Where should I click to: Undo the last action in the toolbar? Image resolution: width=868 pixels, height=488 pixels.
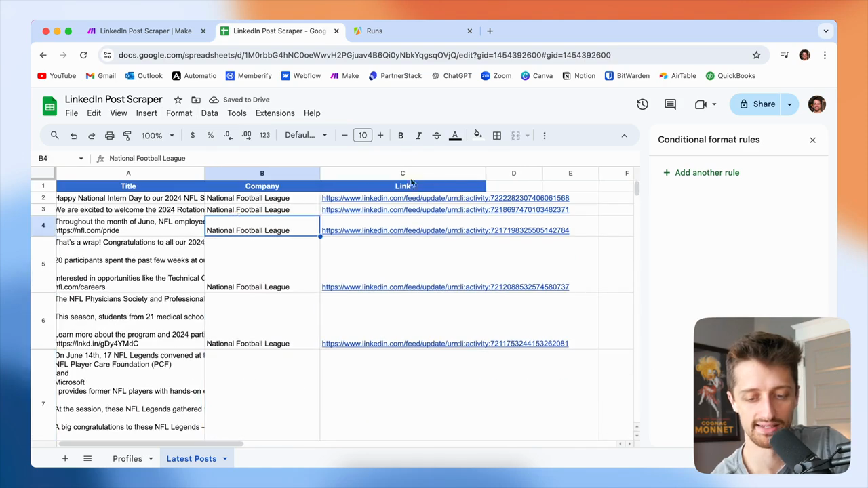pyautogui.click(x=74, y=136)
